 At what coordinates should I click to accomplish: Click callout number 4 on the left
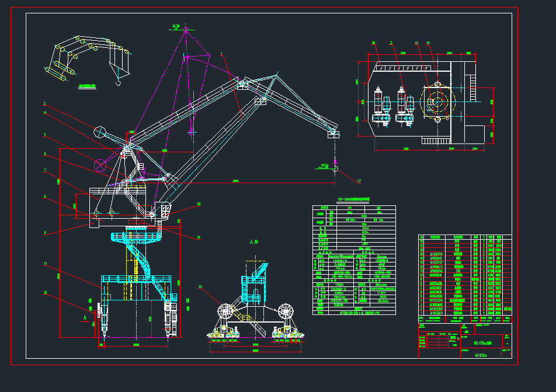pos(44,113)
